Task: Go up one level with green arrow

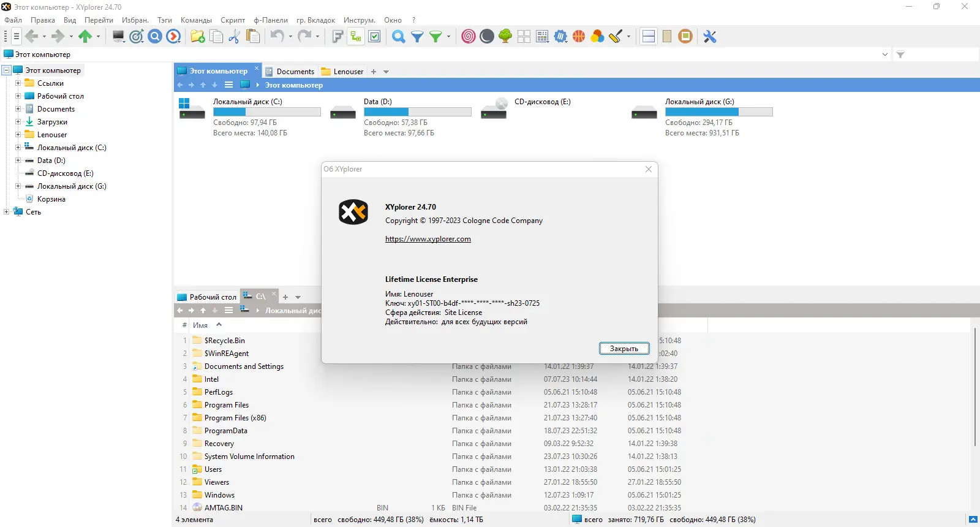Action: 85,37
